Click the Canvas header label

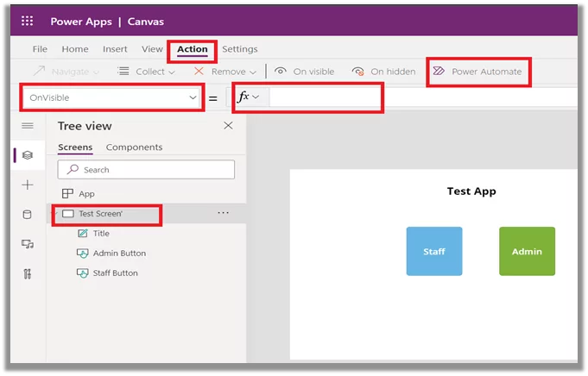[146, 22]
